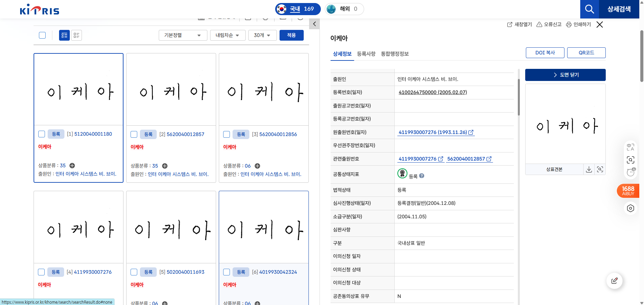
Task: Check the box for result 4019930042324
Action: tap(227, 272)
